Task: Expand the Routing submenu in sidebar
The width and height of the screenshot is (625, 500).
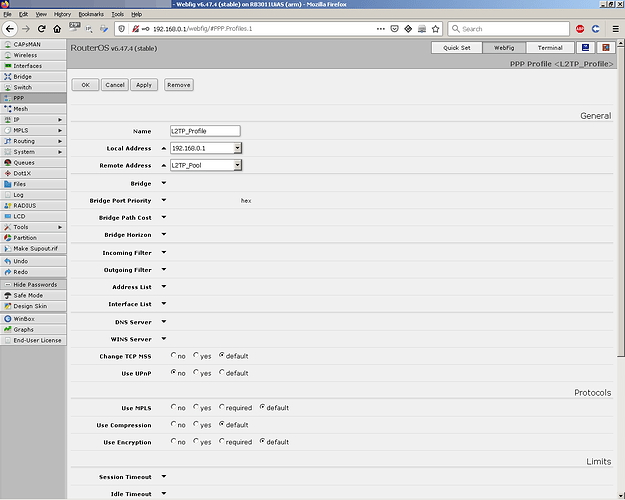Action: click(33, 141)
